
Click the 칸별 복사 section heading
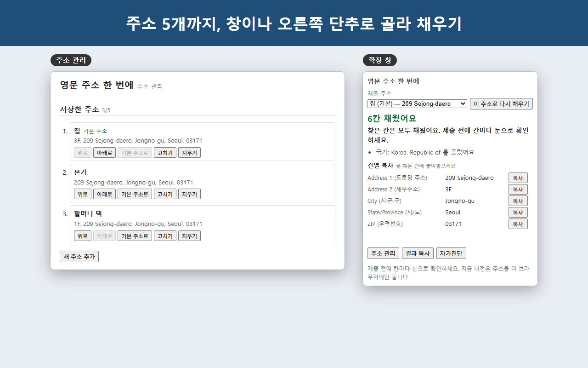point(380,166)
